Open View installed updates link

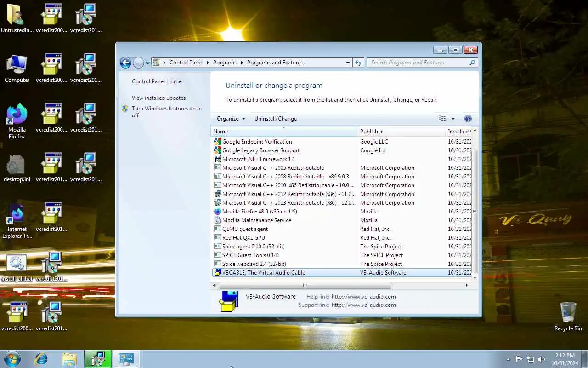pyautogui.click(x=158, y=98)
